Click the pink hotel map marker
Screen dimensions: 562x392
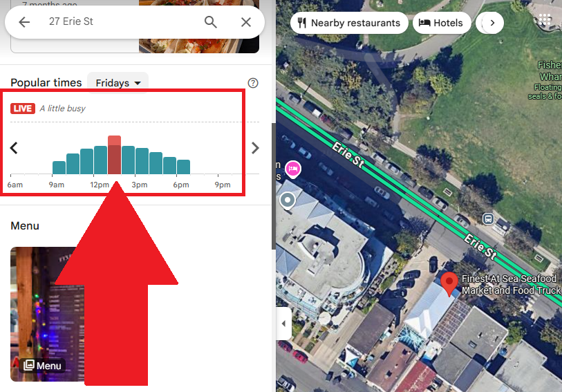click(x=293, y=169)
